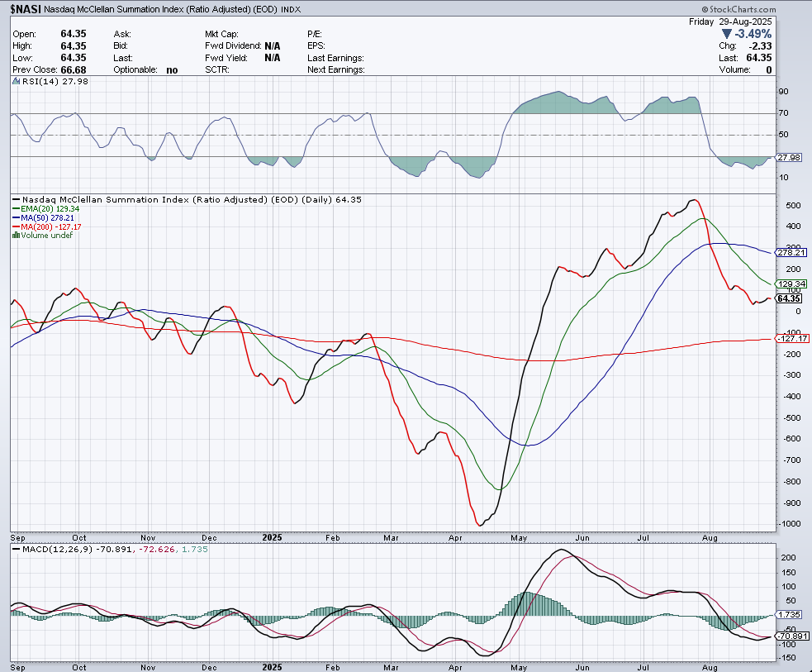Click the -1000 price axis label
This screenshot has height=672, width=812.
(791, 524)
